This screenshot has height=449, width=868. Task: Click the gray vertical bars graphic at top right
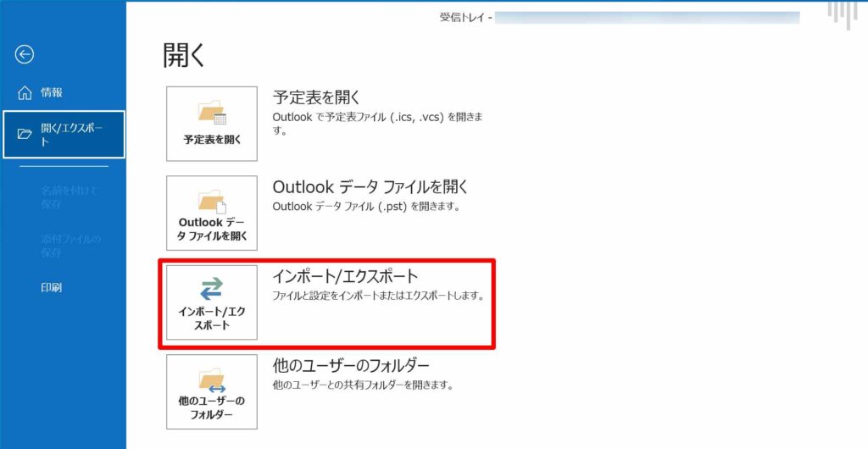click(843, 14)
